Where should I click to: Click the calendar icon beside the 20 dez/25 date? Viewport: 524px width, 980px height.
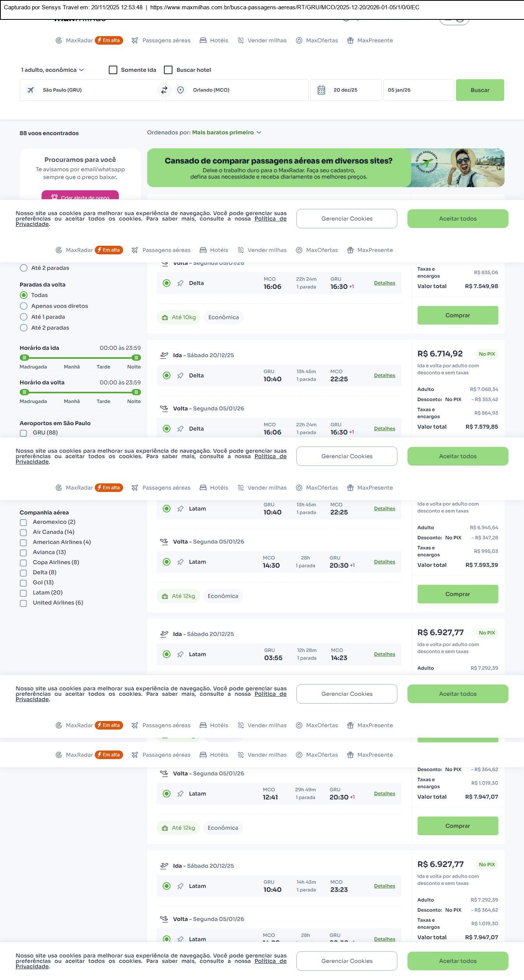pyautogui.click(x=321, y=90)
